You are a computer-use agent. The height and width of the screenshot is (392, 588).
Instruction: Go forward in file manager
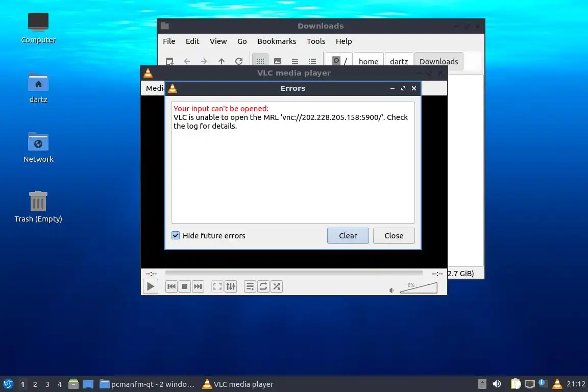pyautogui.click(x=204, y=61)
